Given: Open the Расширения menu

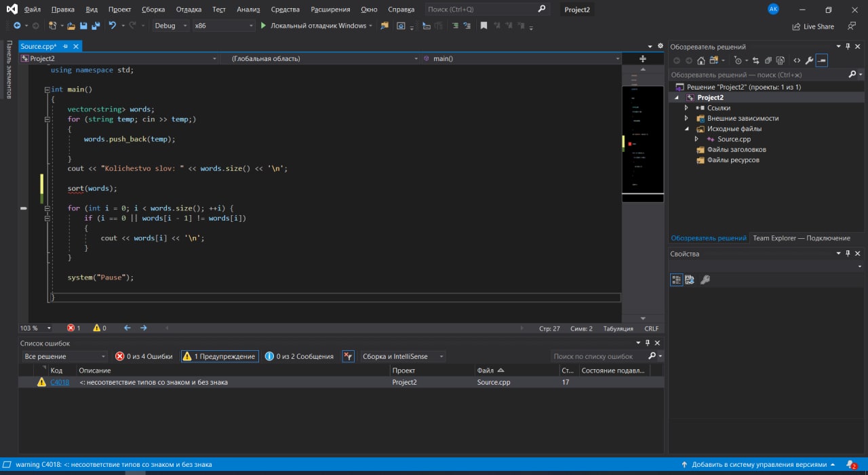Looking at the screenshot, I should [x=330, y=9].
